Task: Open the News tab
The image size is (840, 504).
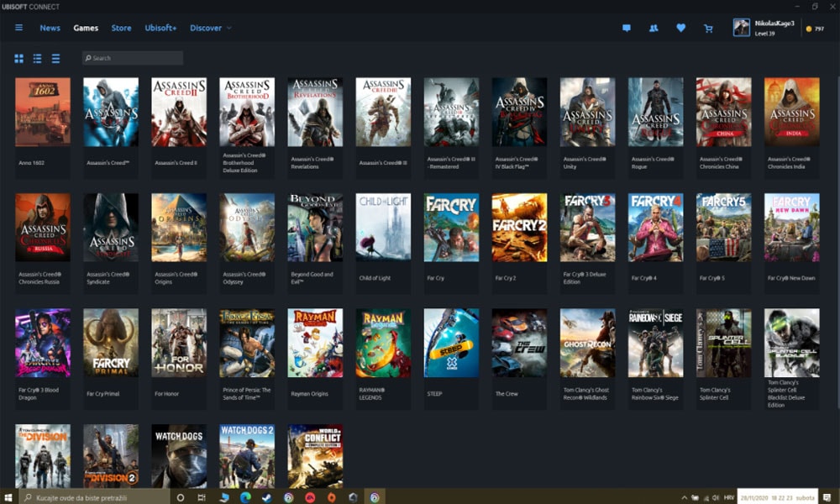Action: click(50, 28)
